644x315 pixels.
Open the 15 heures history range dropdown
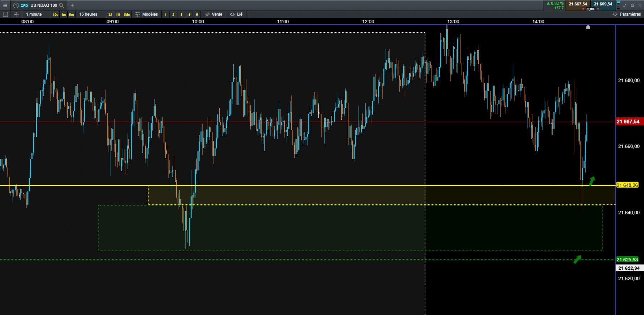click(88, 14)
